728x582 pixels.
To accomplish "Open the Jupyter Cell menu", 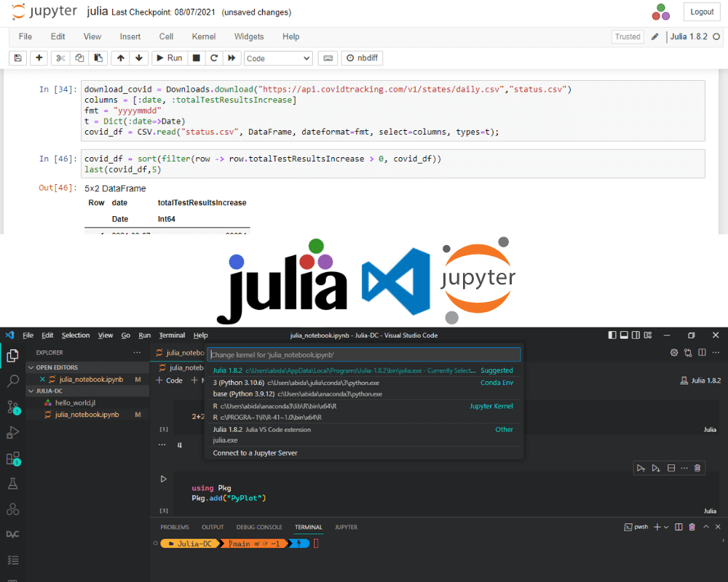I will pyautogui.click(x=166, y=36).
